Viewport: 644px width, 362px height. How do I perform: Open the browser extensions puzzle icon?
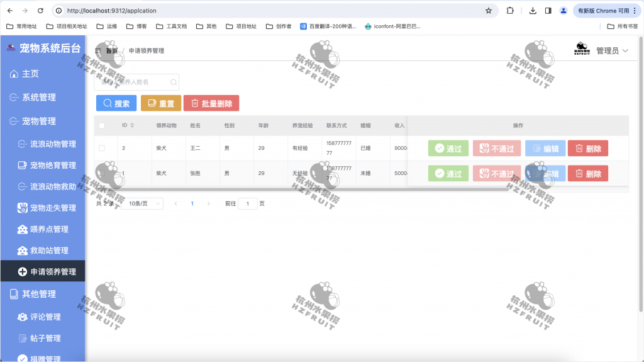coord(510,11)
